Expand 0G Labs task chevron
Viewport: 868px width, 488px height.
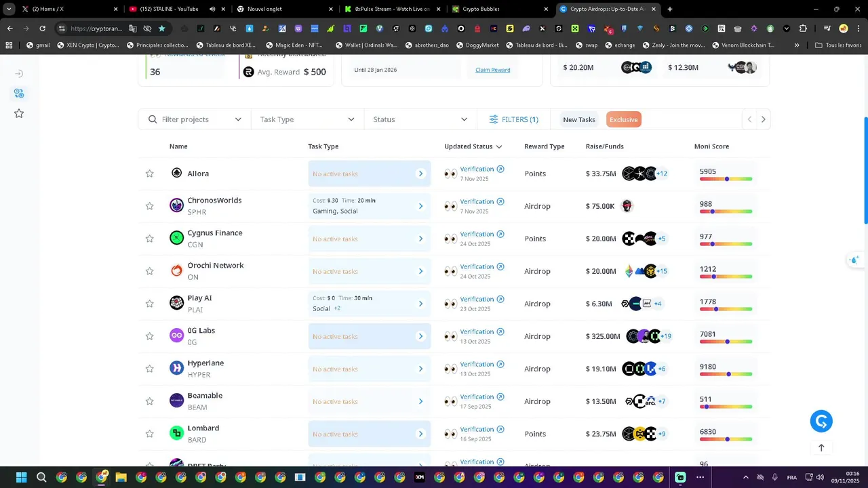pos(420,336)
